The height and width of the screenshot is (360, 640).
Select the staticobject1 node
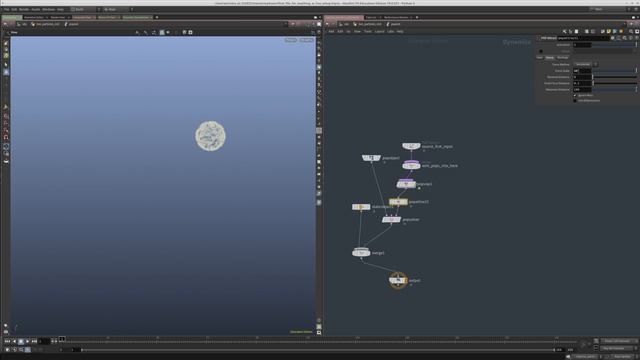[361, 207]
